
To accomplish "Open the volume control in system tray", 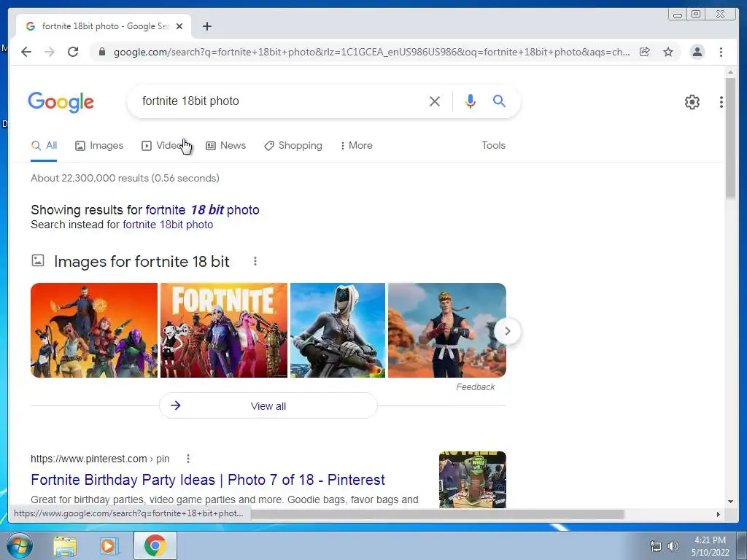I will [x=673, y=545].
